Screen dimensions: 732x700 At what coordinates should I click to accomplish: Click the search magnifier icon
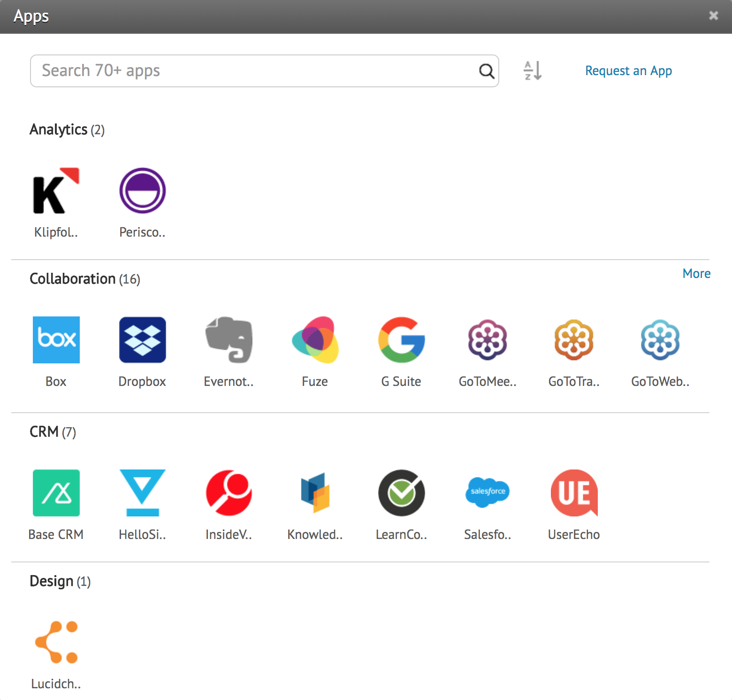(487, 71)
